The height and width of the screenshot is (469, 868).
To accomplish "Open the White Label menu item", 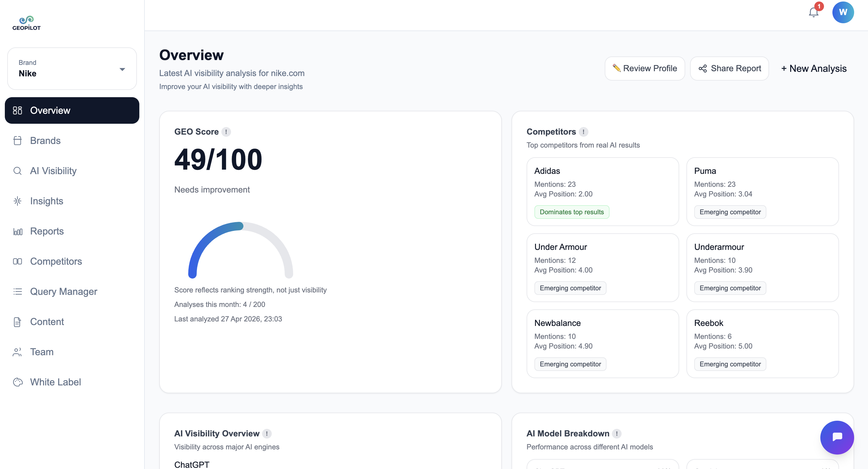I will pos(72,382).
